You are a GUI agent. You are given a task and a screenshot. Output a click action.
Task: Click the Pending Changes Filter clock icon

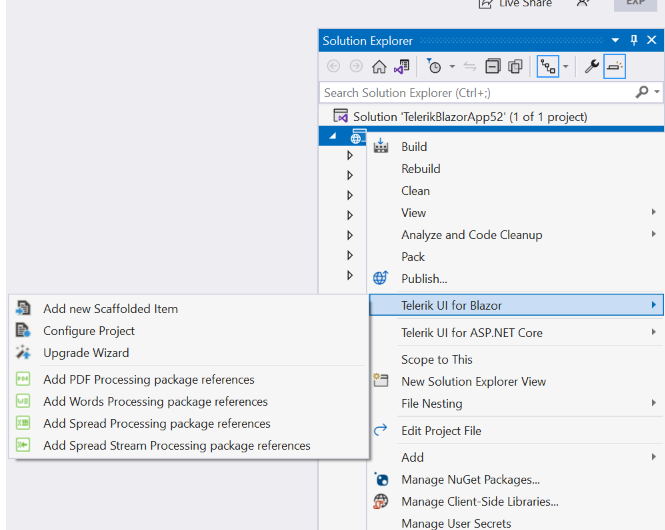[x=434, y=67]
